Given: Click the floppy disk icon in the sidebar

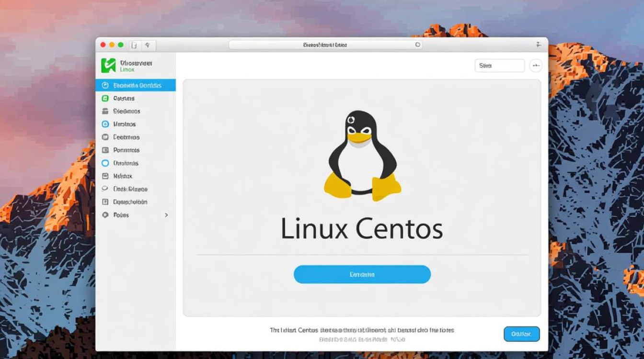Looking at the screenshot, I should pyautogui.click(x=106, y=176).
